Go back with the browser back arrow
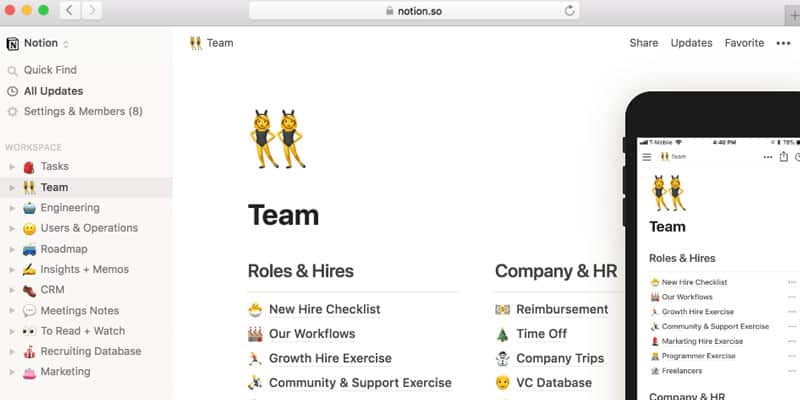The width and height of the screenshot is (800, 400). pos(70,10)
